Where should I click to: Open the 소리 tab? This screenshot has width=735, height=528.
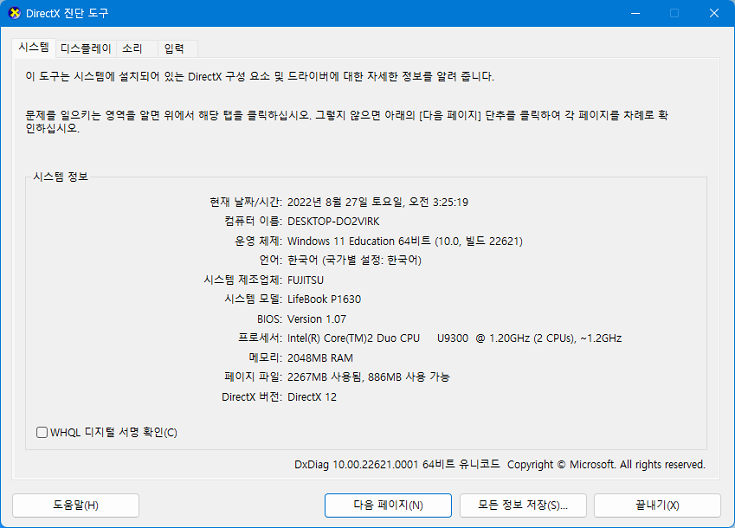tap(136, 48)
